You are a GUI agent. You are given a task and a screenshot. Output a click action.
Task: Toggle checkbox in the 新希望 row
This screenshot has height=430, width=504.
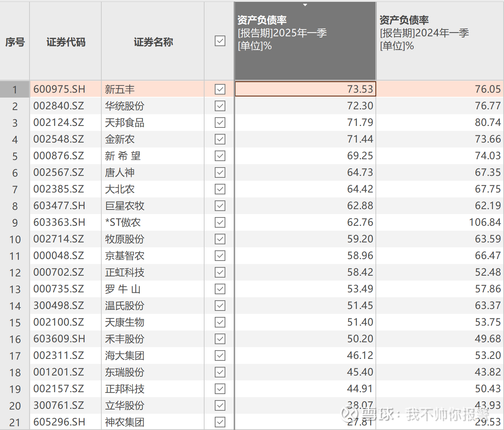[220, 156]
